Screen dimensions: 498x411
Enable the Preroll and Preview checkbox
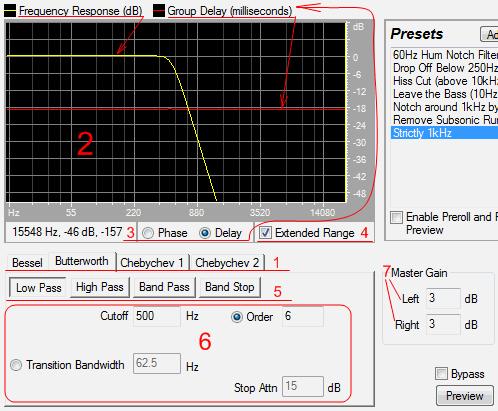[396, 217]
